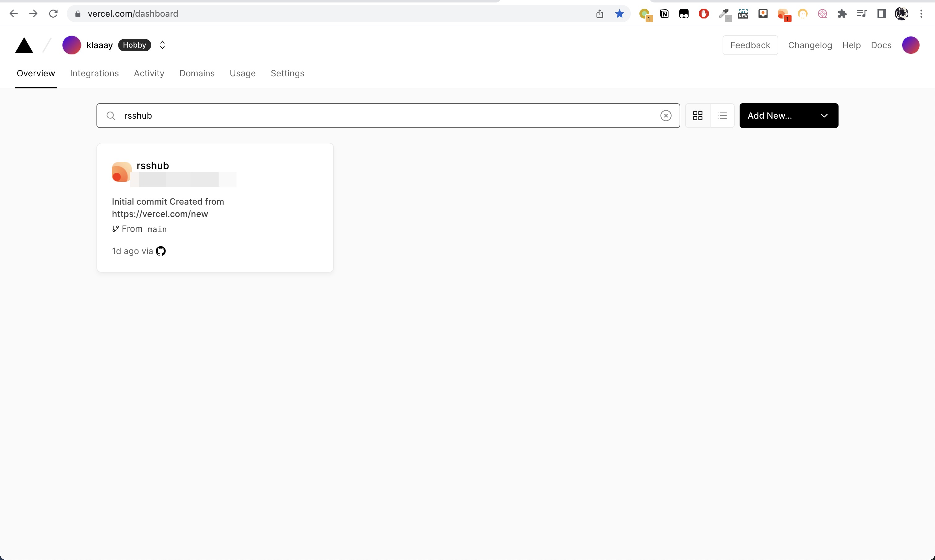Click the Feedback button
Screen dimensions: 935x560
[x=750, y=45]
